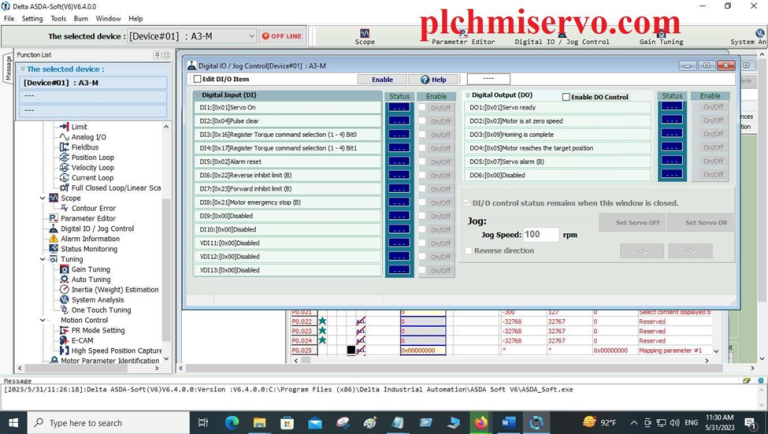Open Microsoft Edge from taskbar
Screen dimensions: 768x434
point(232,422)
